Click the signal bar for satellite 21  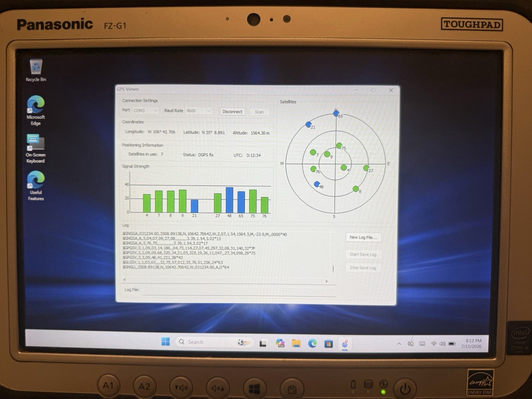point(195,206)
